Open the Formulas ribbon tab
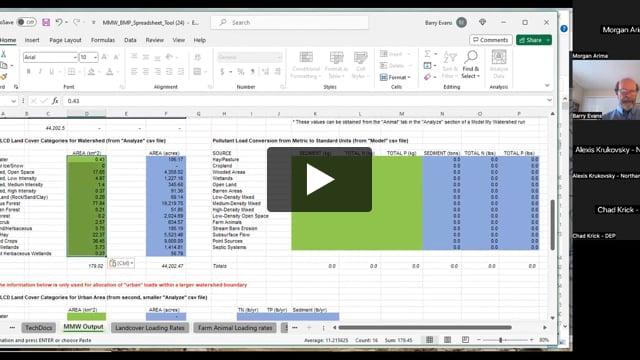 coord(102,40)
